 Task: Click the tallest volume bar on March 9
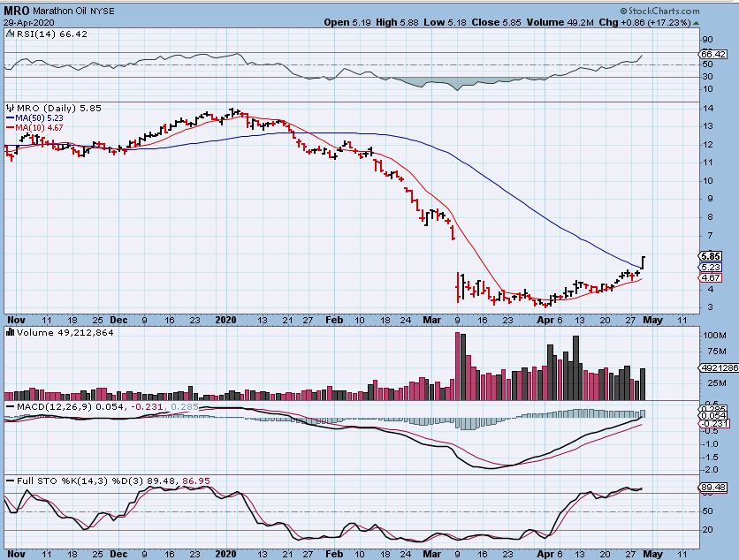pos(457,367)
